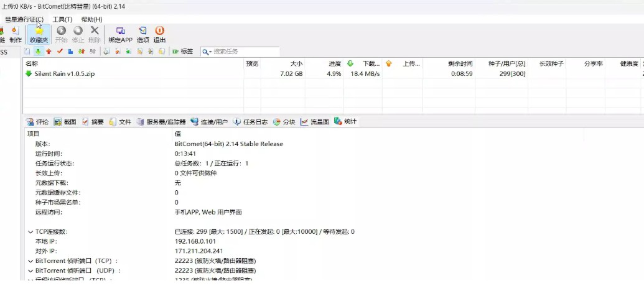Switch to the 流量图 tab

314,122
